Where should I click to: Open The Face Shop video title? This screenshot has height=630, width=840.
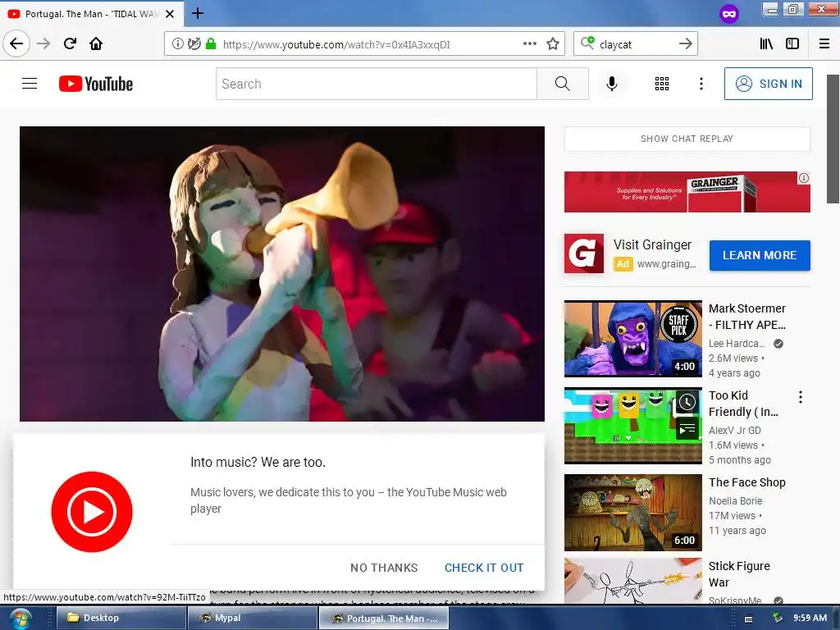pyautogui.click(x=746, y=482)
